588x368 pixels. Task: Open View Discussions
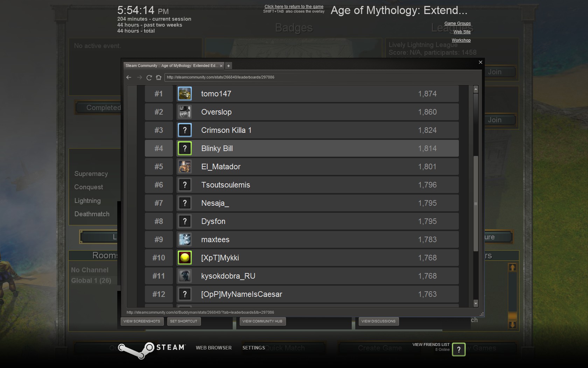point(378,321)
